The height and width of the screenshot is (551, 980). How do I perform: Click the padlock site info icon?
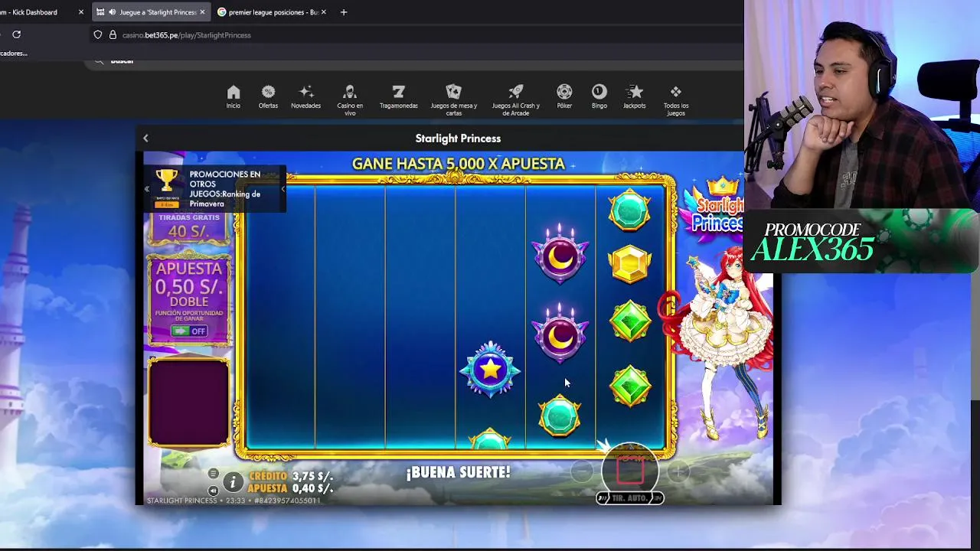113,34
